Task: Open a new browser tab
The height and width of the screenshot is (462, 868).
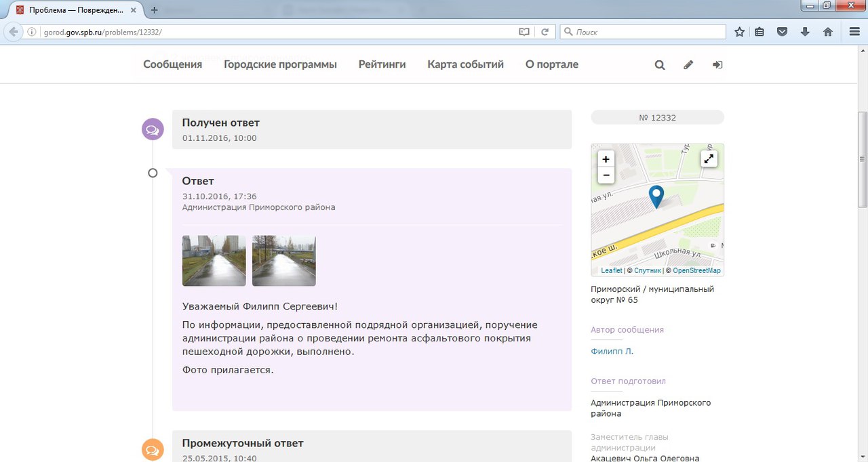Action: click(154, 10)
